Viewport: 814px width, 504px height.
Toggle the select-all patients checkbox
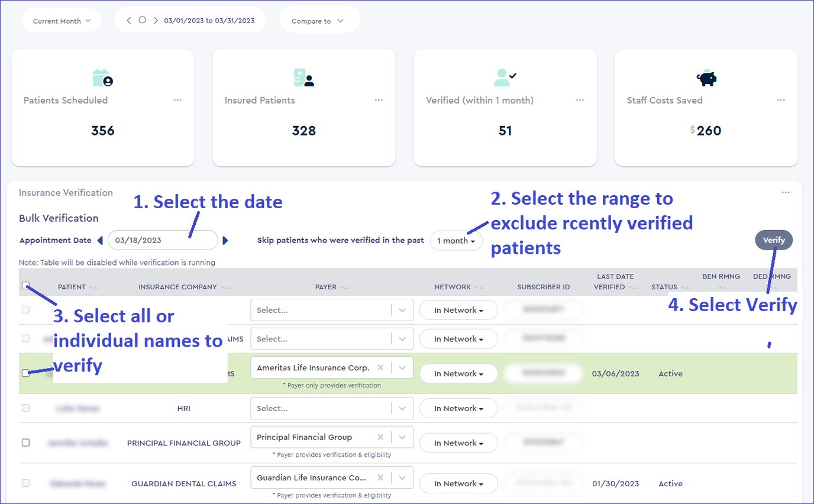coord(25,286)
